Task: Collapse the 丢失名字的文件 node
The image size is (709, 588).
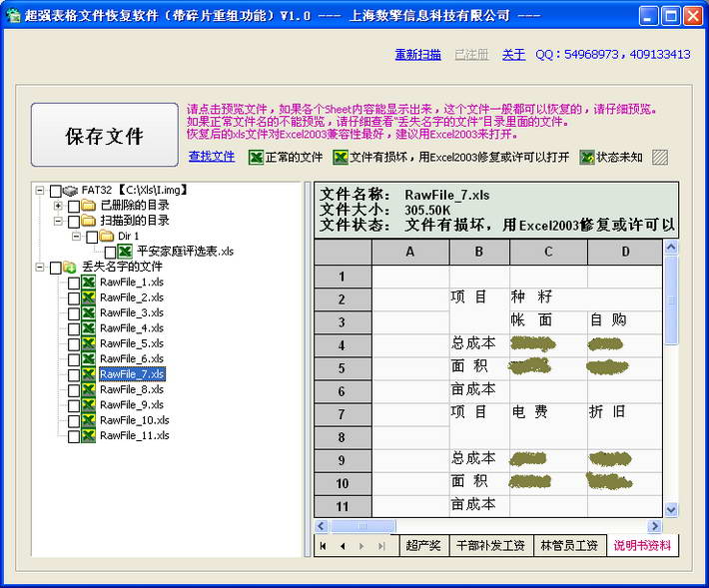Action: click(40, 268)
